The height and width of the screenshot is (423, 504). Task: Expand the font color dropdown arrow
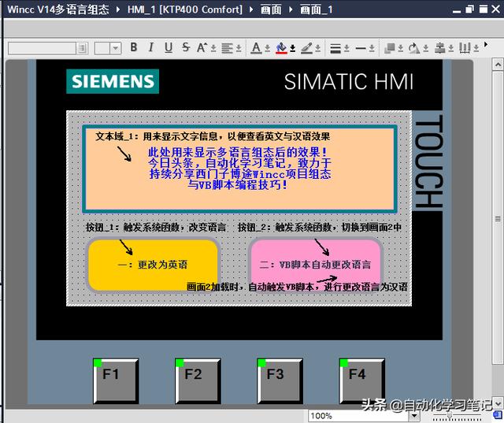coord(268,49)
